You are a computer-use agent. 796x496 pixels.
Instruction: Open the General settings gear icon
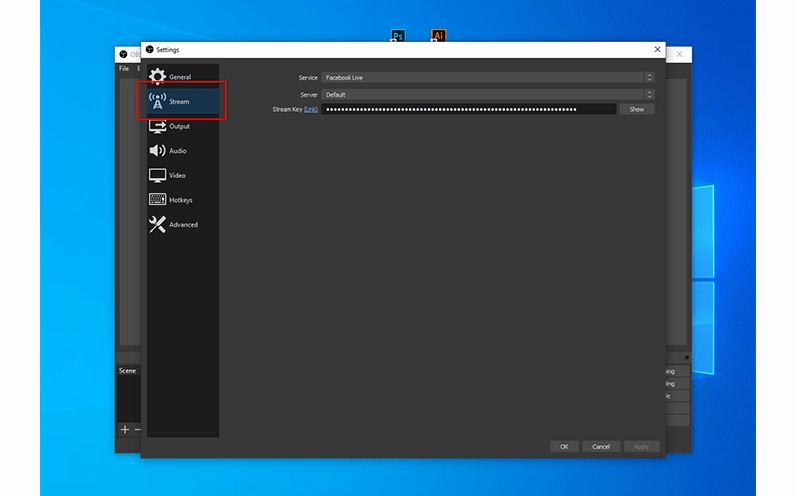coord(157,77)
